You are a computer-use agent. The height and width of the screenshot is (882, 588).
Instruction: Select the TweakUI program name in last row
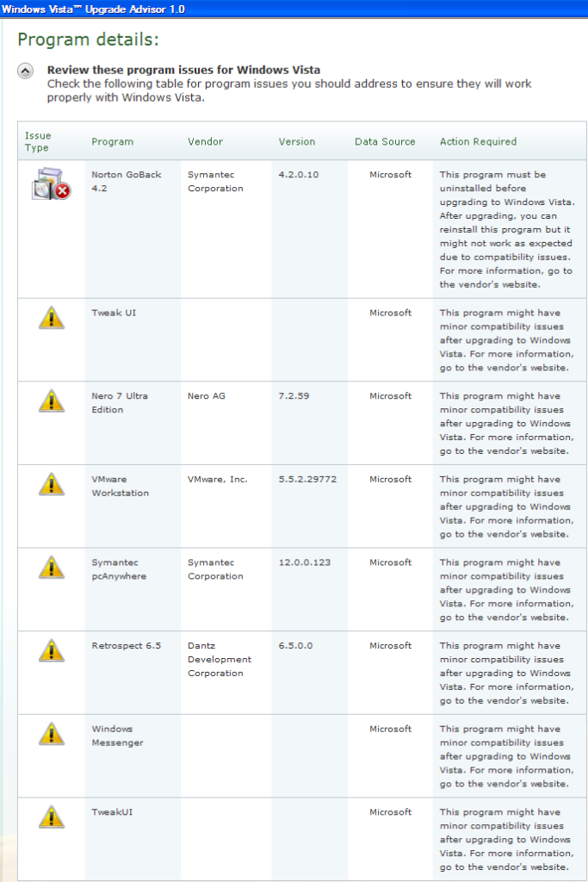113,812
